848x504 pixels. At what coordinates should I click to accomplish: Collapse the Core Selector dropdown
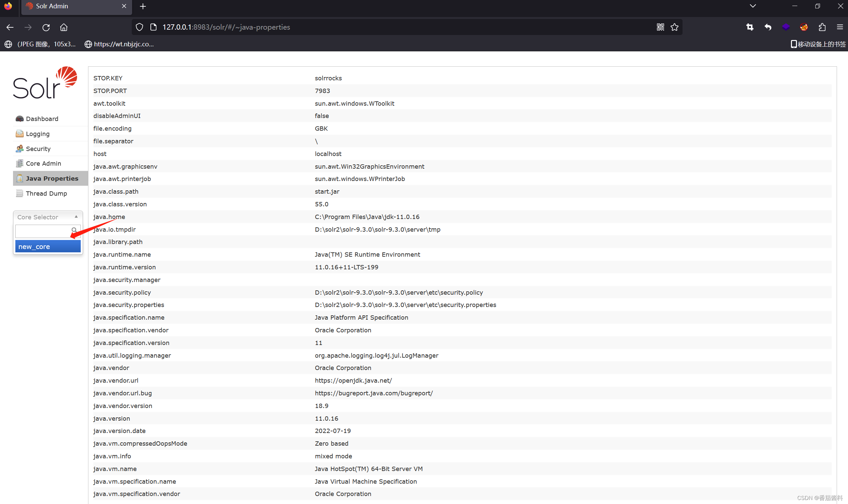[76, 217]
